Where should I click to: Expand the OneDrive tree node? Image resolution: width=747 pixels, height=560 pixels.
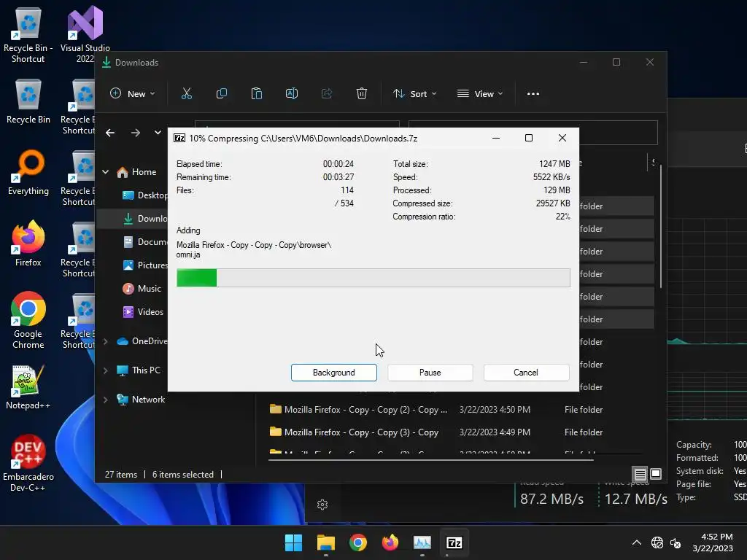tap(106, 341)
